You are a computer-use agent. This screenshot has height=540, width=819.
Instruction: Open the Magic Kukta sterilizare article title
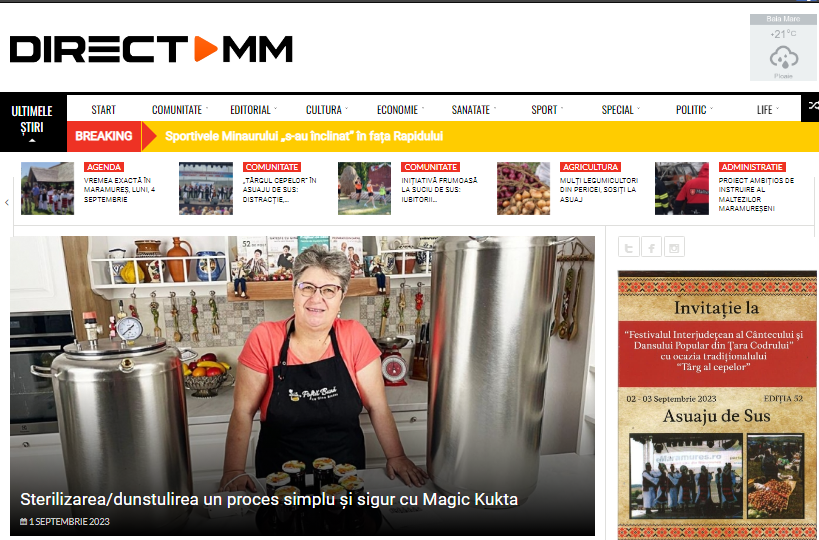point(269,499)
